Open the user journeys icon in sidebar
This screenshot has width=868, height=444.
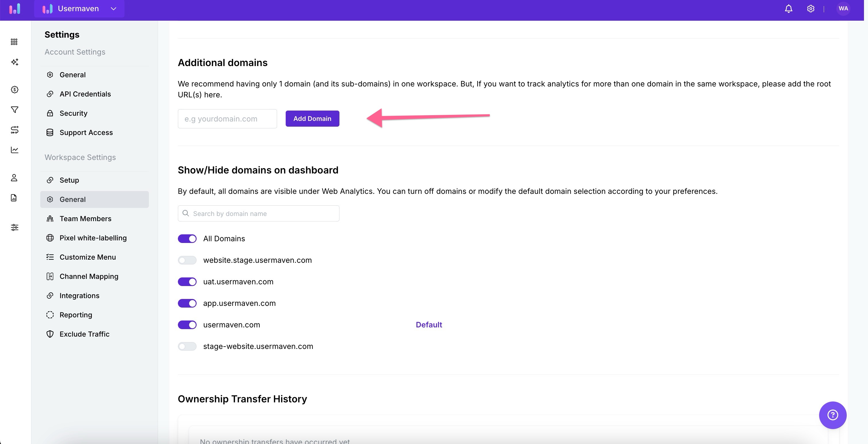(14, 130)
